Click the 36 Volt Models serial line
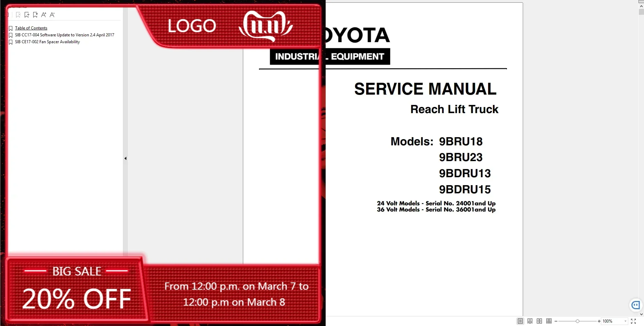 [436, 209]
